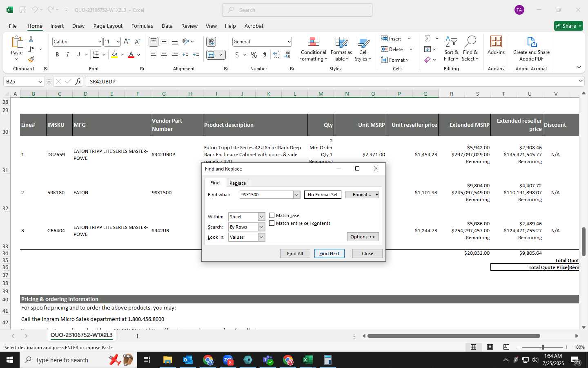Apply Comma Style format
This screenshot has width=588, height=368.
coord(265,55)
